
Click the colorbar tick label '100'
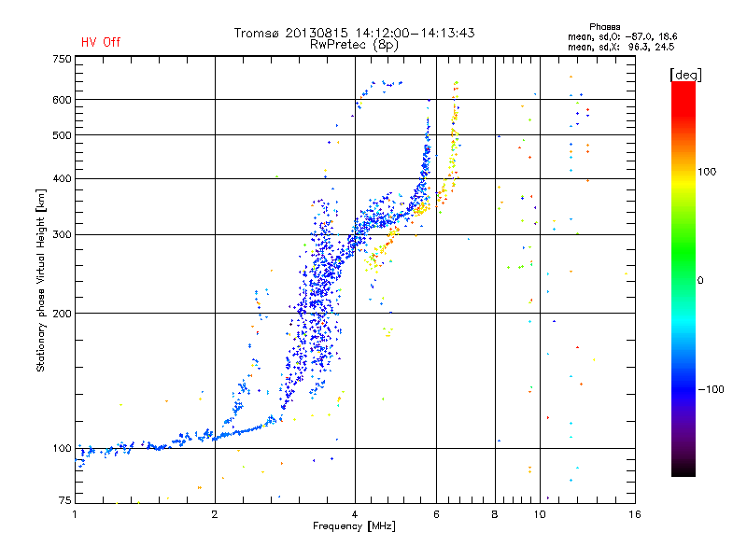(x=707, y=172)
